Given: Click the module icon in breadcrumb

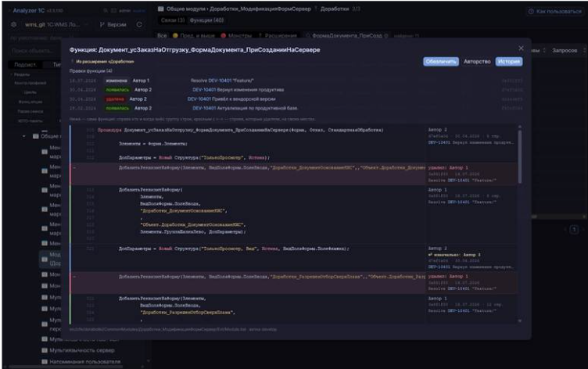Looking at the screenshot, I should [x=160, y=9].
